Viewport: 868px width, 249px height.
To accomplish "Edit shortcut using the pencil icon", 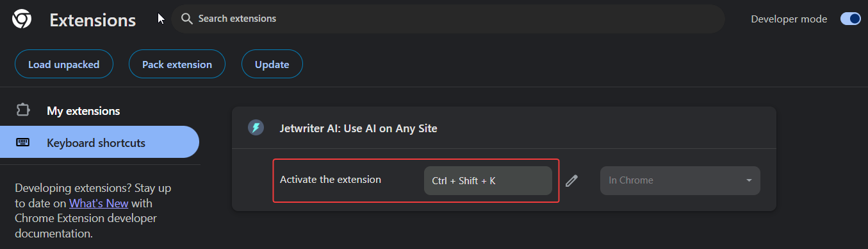I will (572, 181).
